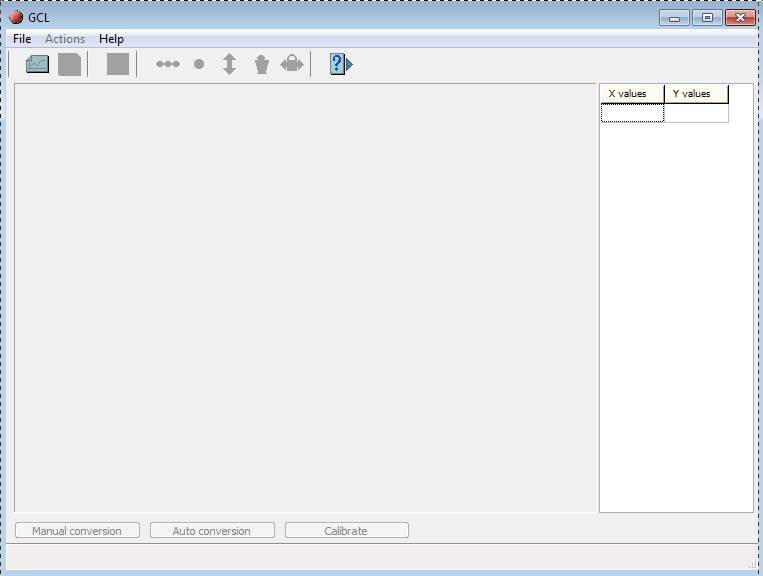Click the empty cell under Y values

coord(696,113)
